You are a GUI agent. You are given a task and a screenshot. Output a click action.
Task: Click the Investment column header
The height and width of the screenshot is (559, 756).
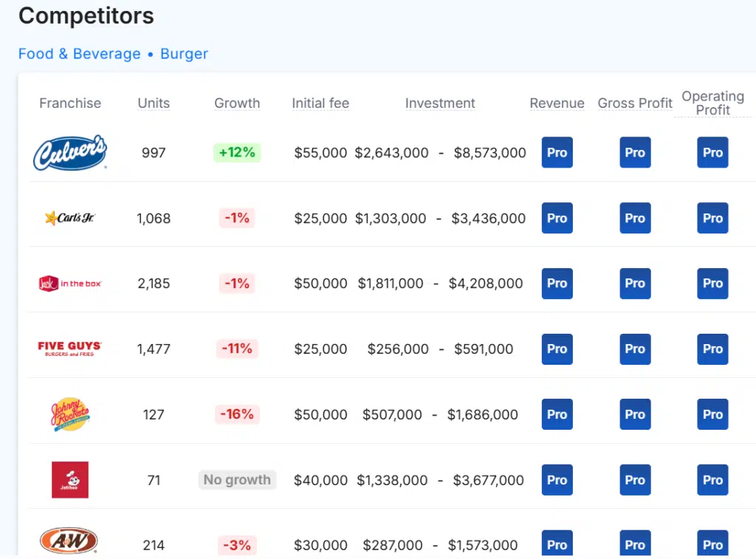[440, 103]
